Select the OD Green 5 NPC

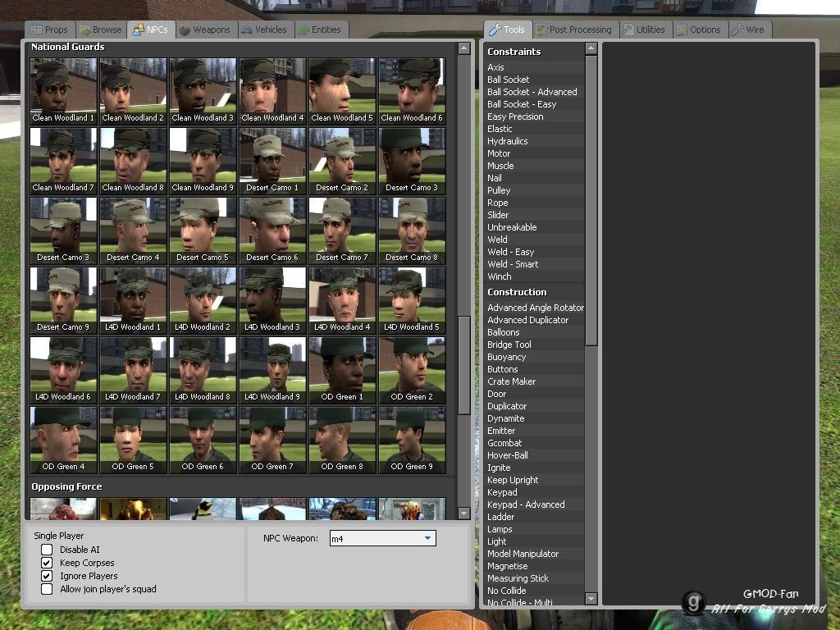pyautogui.click(x=133, y=440)
